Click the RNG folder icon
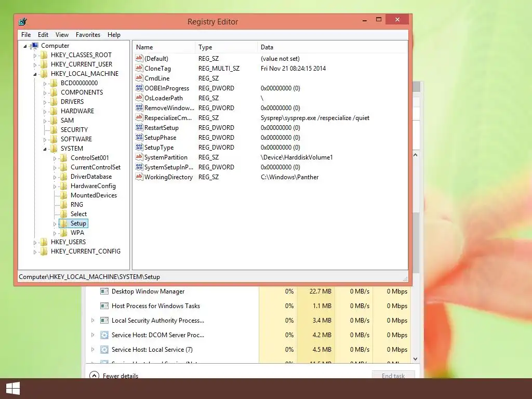The height and width of the screenshot is (399, 532). [63, 205]
